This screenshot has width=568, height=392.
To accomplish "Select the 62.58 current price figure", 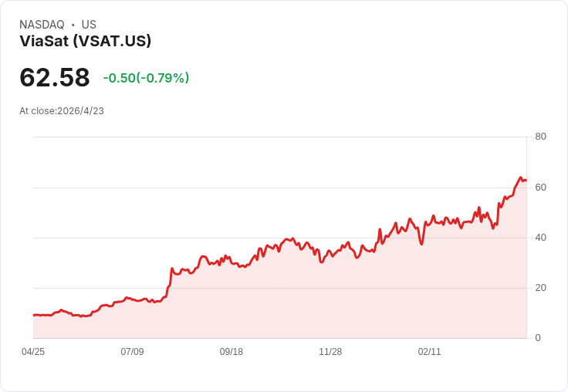I will 55,77.
